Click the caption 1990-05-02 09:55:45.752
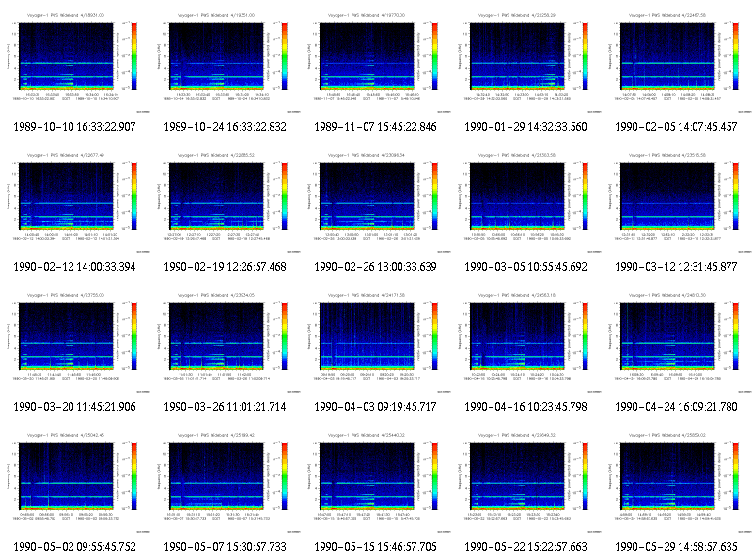752x560 pixels. (74, 547)
